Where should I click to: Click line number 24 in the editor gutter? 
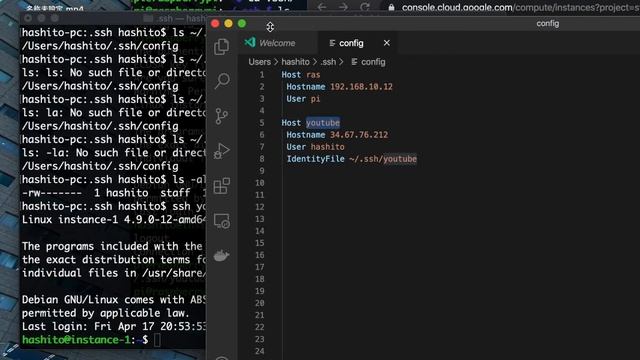[260, 351]
